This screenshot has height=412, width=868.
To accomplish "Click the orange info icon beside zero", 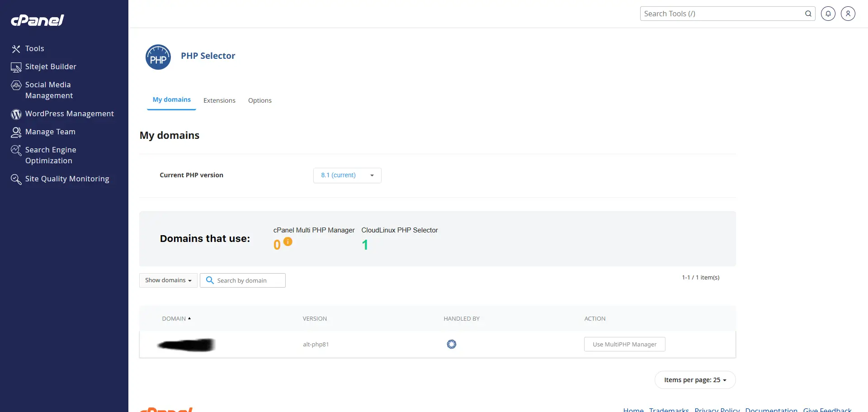I will pos(288,242).
